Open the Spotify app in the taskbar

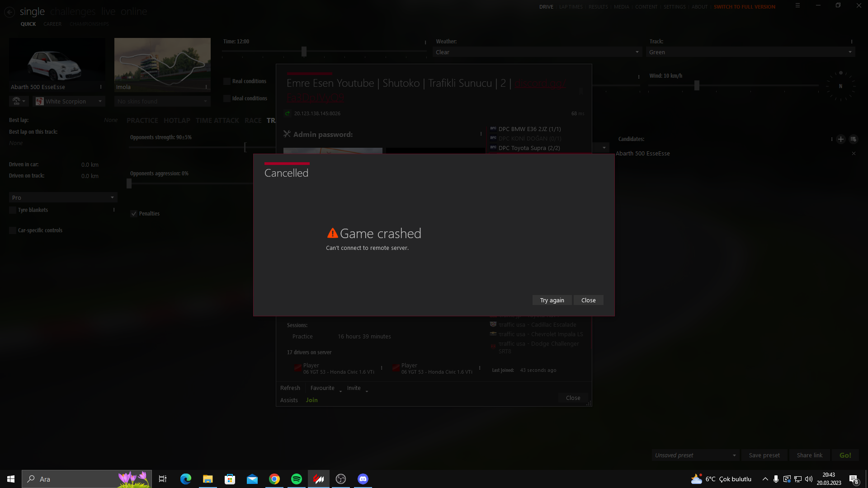point(297,479)
